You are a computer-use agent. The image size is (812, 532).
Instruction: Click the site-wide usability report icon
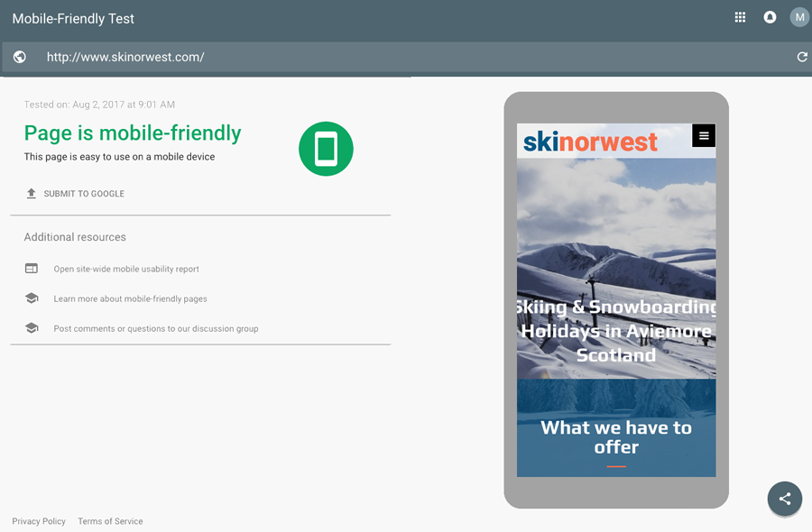pyautogui.click(x=32, y=268)
